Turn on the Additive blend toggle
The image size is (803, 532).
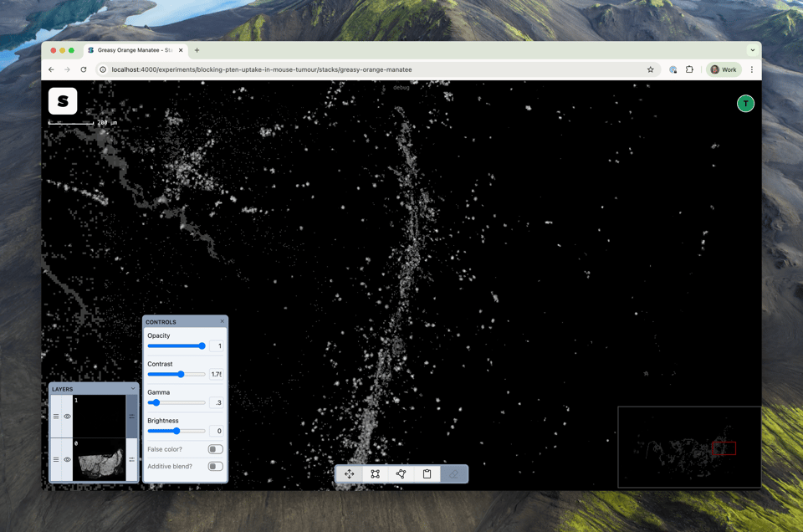click(215, 467)
